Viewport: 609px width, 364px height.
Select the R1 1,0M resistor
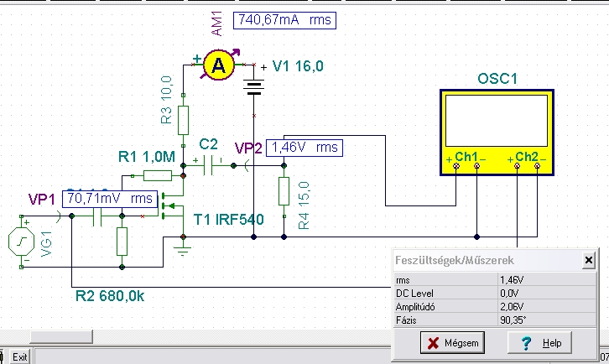(x=158, y=176)
